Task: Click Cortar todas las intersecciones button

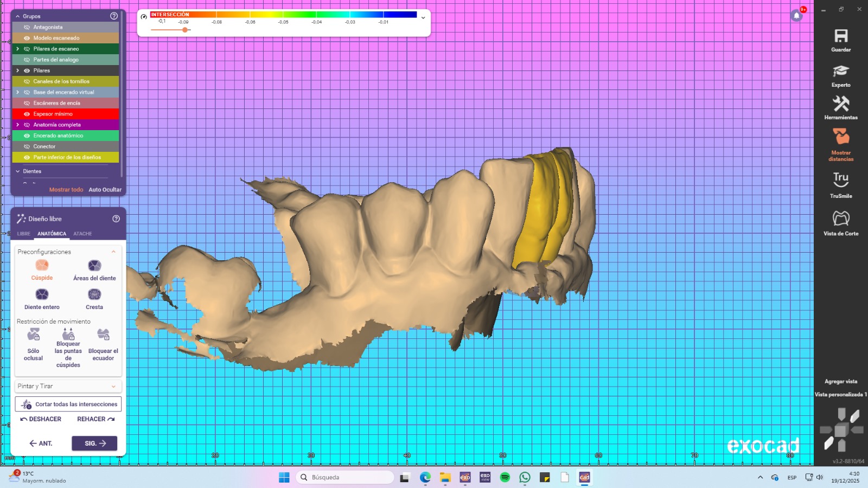Action: 68,404
